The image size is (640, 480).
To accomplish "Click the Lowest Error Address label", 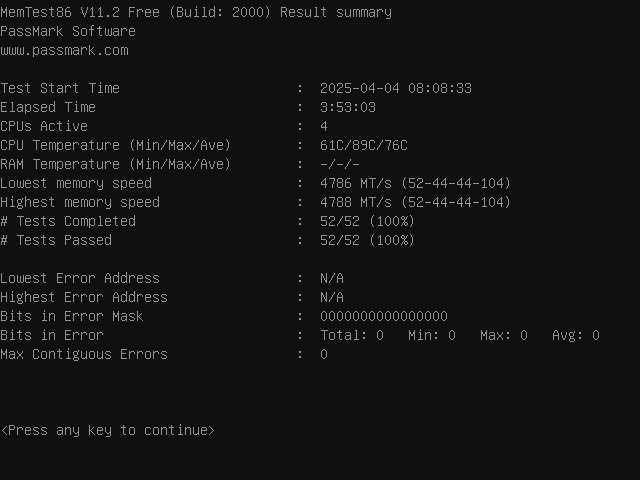I will tap(80, 278).
